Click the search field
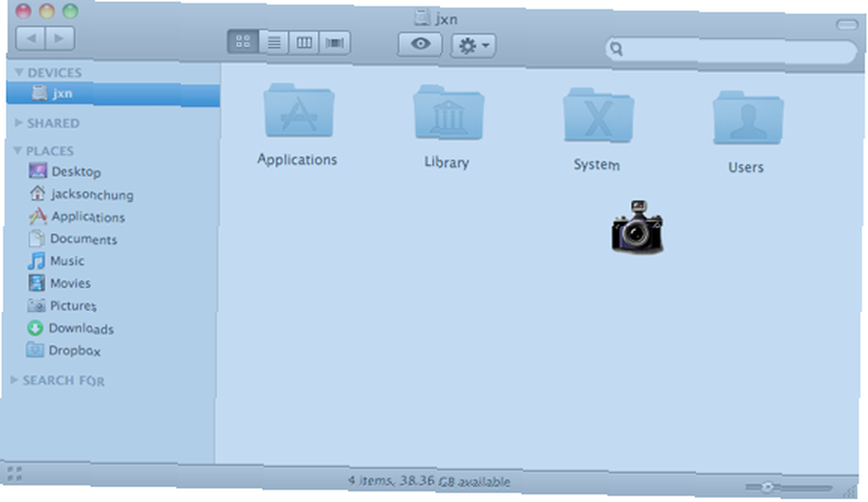Viewport: 868px width, 502px height. click(731, 50)
